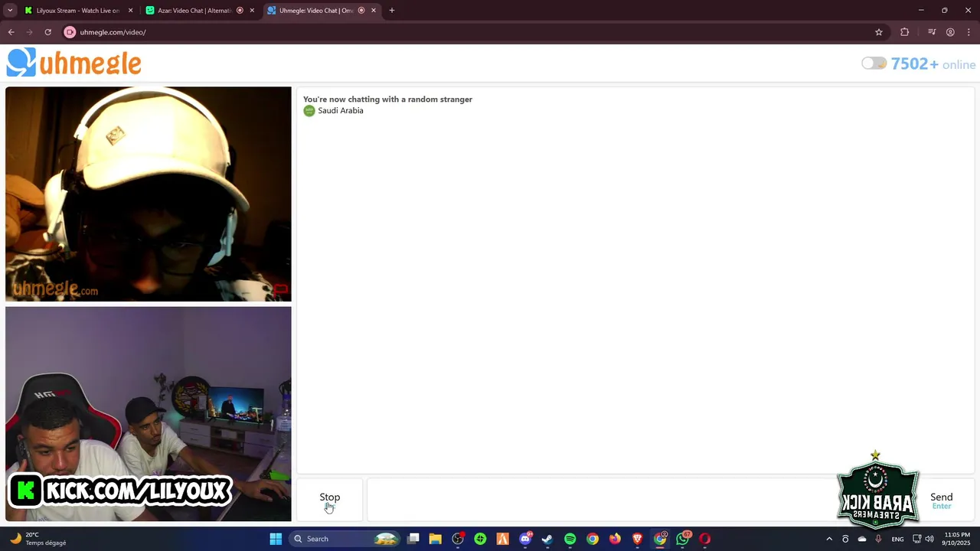Close the Azar Video Chat tab

[252, 11]
